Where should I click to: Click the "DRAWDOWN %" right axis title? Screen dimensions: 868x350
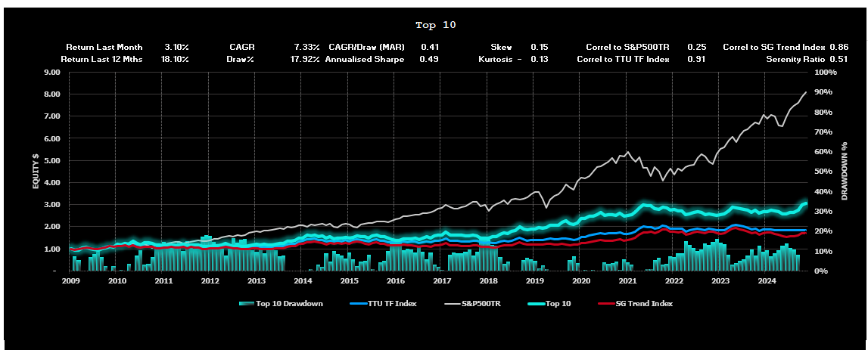(x=845, y=171)
